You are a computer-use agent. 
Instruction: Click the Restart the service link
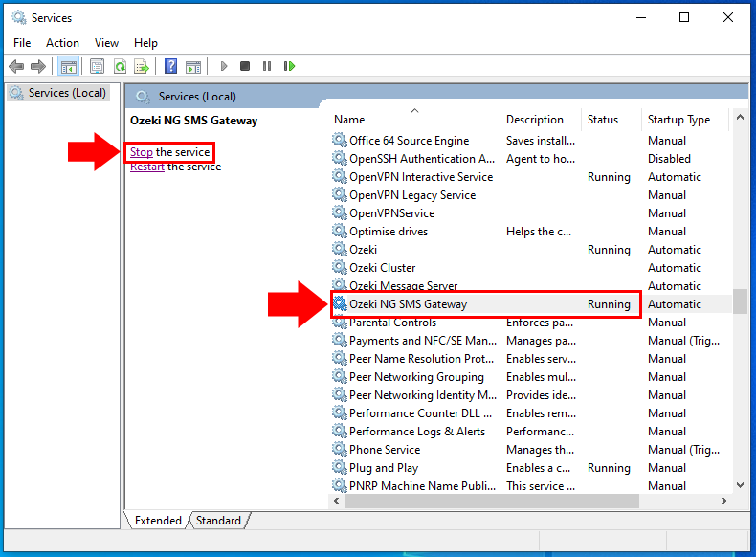click(x=147, y=167)
